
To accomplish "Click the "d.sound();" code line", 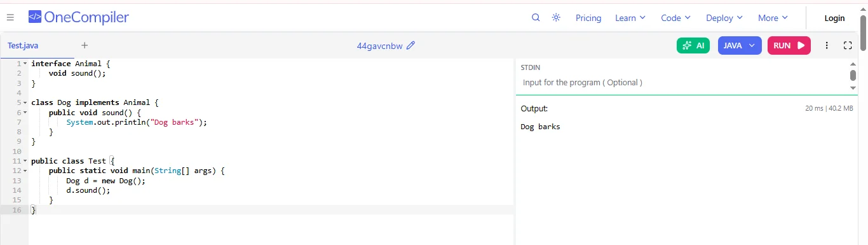I will [88, 190].
